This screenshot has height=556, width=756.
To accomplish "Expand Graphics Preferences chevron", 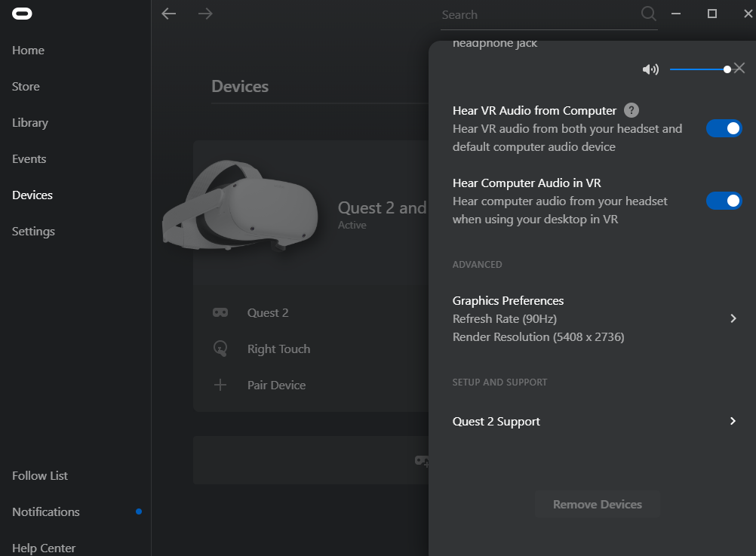I will (x=733, y=318).
